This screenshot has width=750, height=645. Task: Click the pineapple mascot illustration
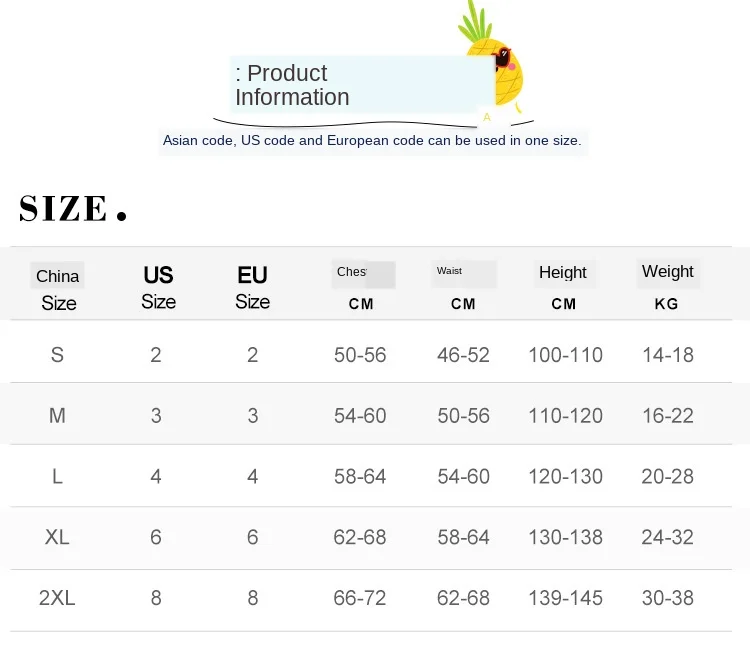point(491,55)
